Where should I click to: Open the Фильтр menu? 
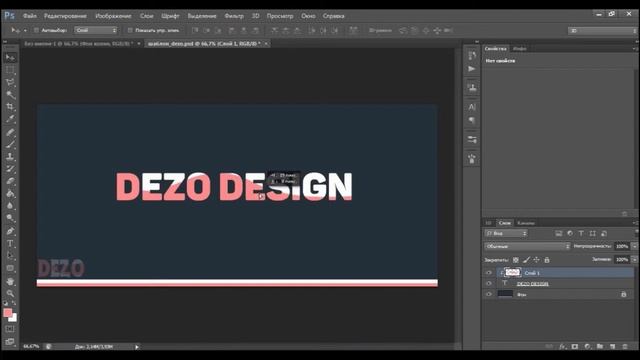click(234, 16)
